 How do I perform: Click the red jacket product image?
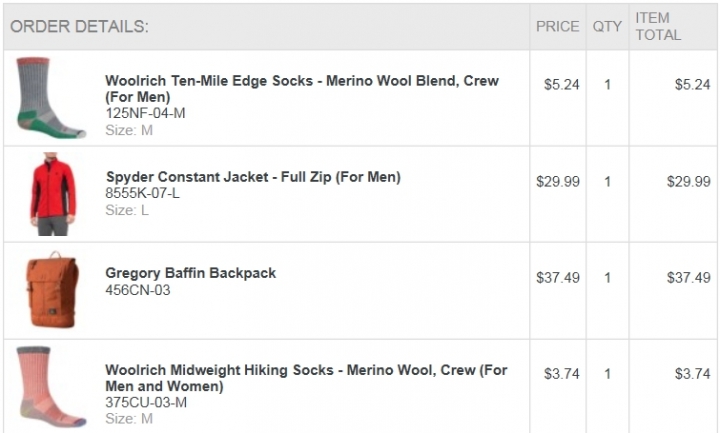click(x=53, y=194)
